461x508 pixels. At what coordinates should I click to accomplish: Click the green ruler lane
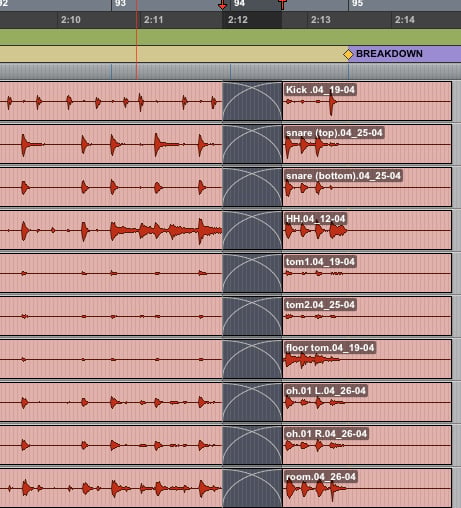click(x=230, y=37)
